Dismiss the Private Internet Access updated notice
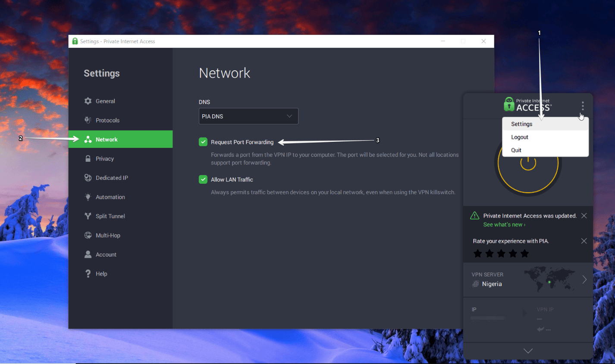The width and height of the screenshot is (615, 364). point(584,216)
